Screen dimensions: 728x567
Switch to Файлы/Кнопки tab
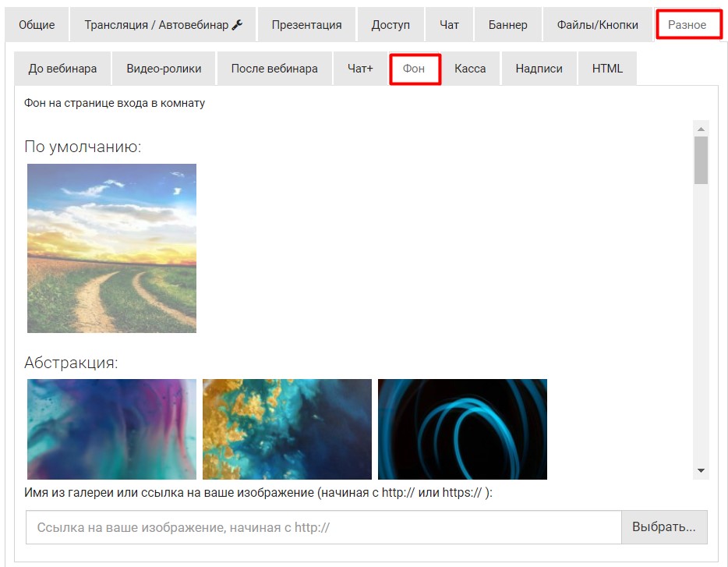597,25
